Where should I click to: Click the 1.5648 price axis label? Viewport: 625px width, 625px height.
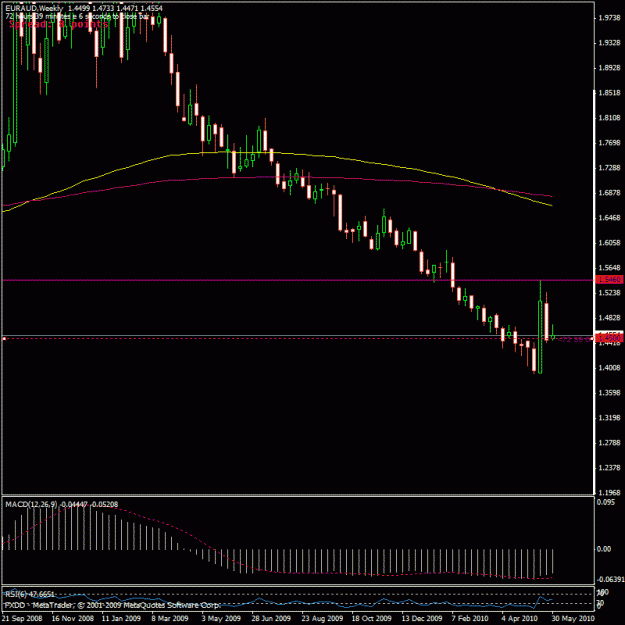pos(610,268)
